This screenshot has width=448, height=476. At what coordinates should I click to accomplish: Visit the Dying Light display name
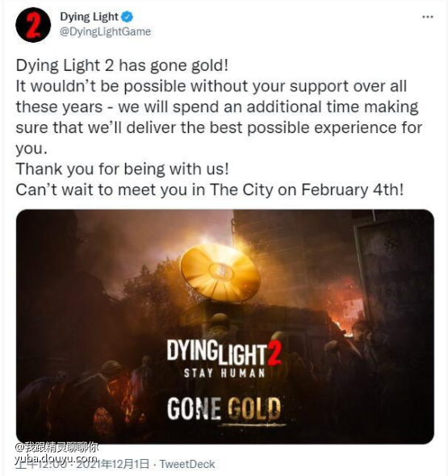[x=89, y=17]
